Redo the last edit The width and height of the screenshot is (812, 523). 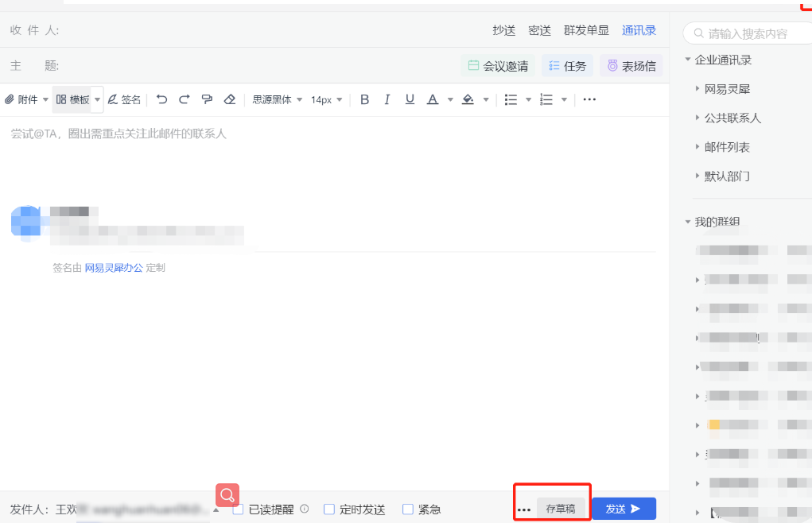[185, 99]
